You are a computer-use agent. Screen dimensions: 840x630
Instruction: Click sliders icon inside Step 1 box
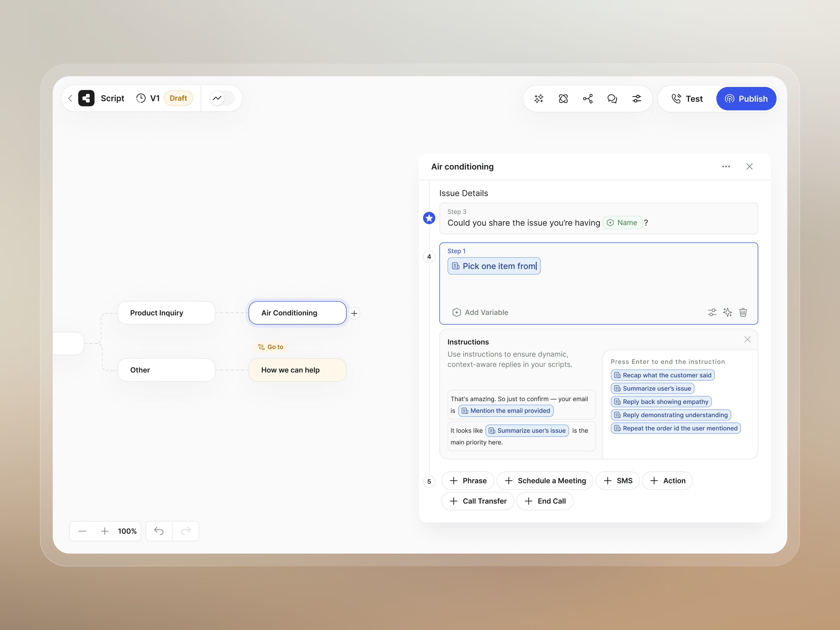pyautogui.click(x=712, y=312)
